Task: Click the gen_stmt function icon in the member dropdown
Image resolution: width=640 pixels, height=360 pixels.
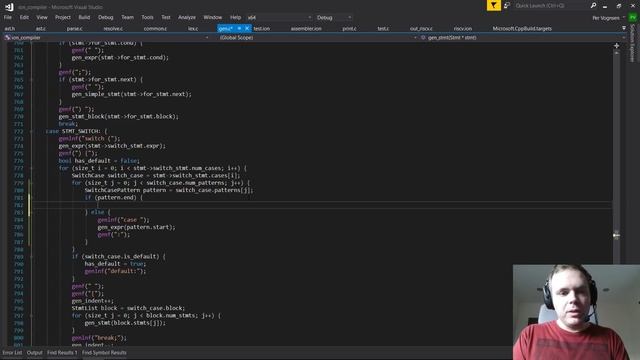Action: click(x=423, y=38)
